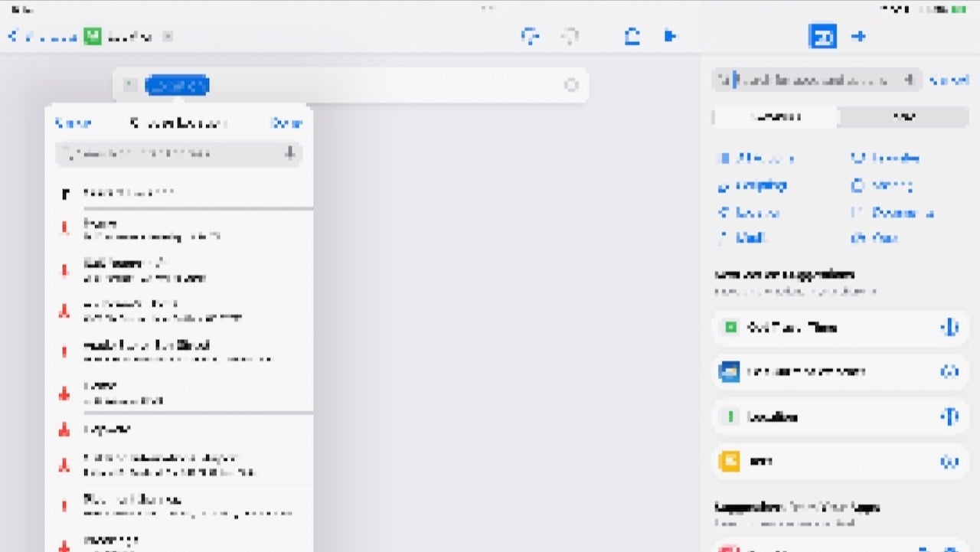This screenshot has height=552, width=980.
Task: Run the shortcut with the play button
Action: (x=670, y=36)
